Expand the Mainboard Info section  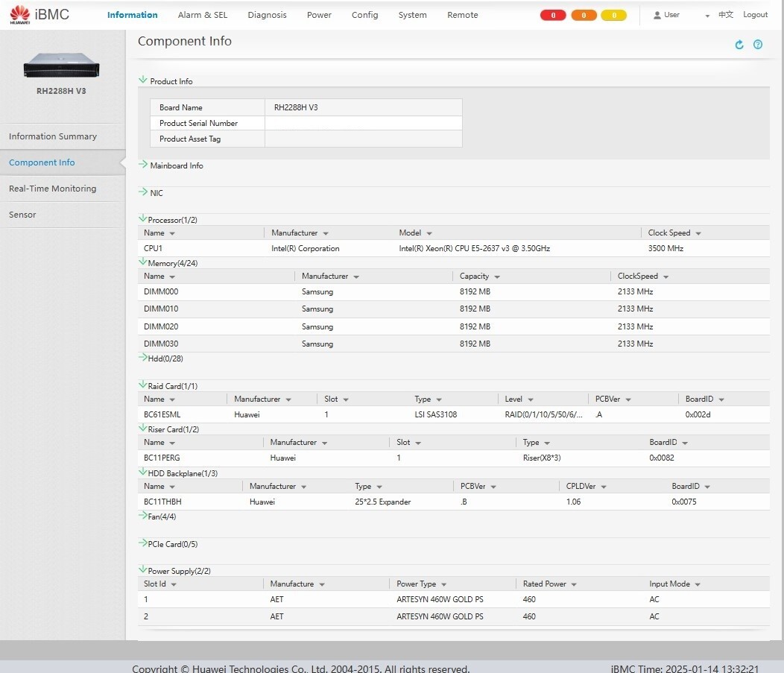[x=143, y=165]
